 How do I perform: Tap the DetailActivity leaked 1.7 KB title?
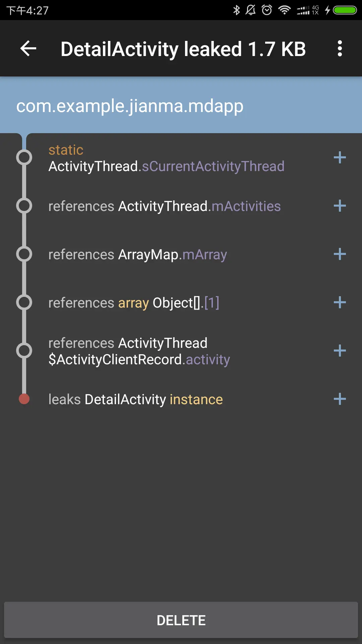(x=183, y=49)
